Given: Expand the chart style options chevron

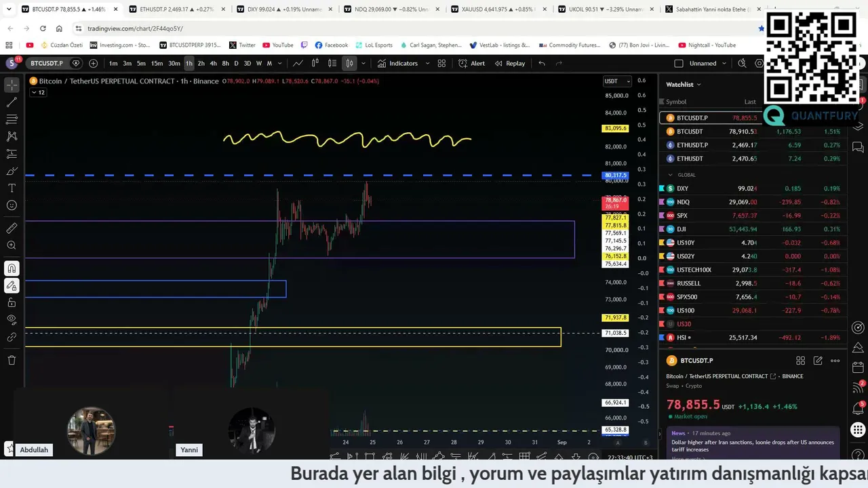Looking at the screenshot, I should (363, 63).
